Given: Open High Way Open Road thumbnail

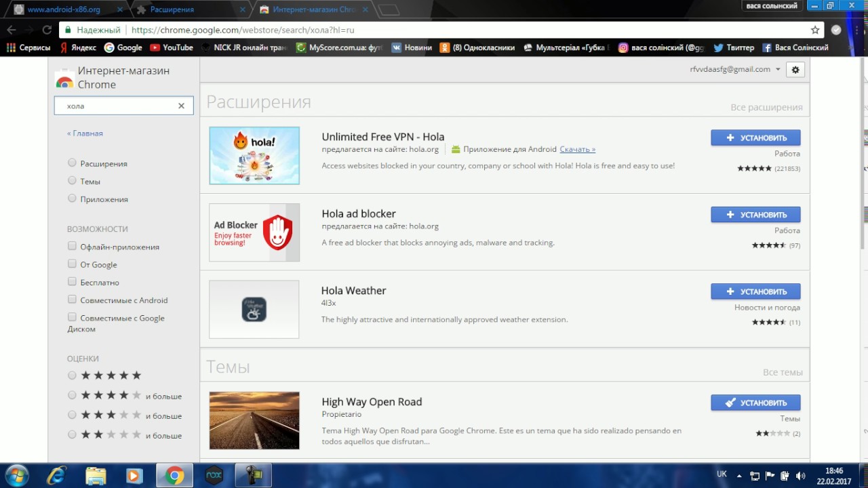Looking at the screenshot, I should 254,420.
